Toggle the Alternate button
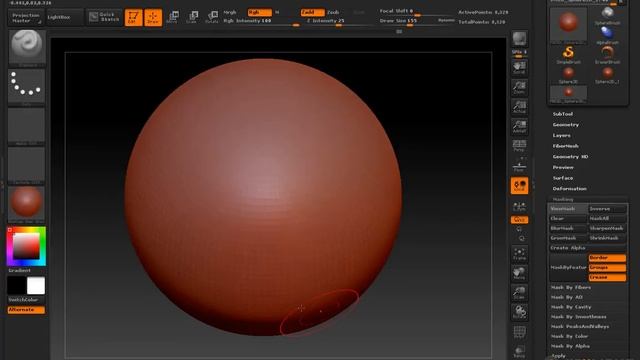640x360 pixels. 27,310
